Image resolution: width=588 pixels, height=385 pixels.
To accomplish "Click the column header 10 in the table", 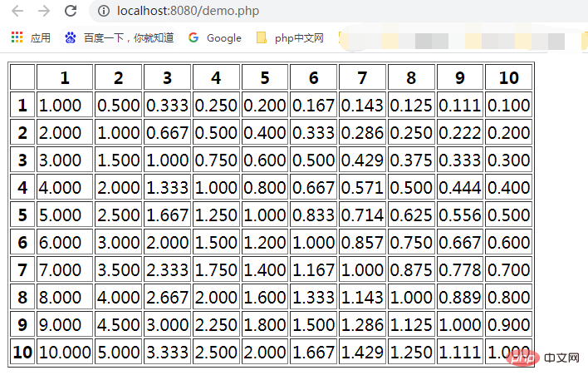I will click(508, 78).
